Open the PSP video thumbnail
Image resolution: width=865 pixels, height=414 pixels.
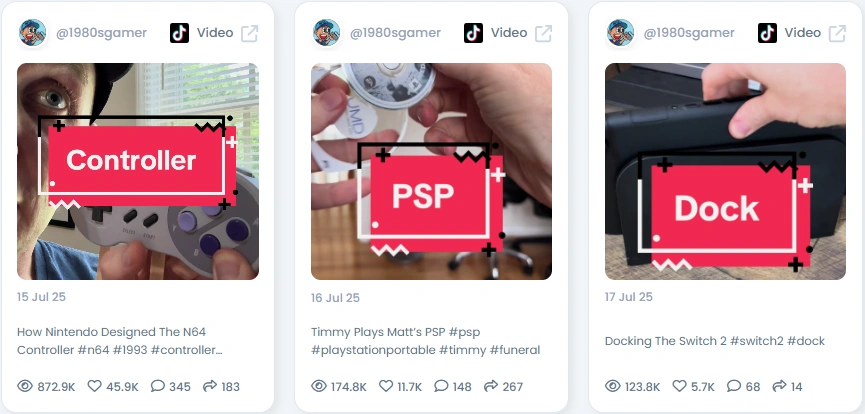tap(431, 171)
